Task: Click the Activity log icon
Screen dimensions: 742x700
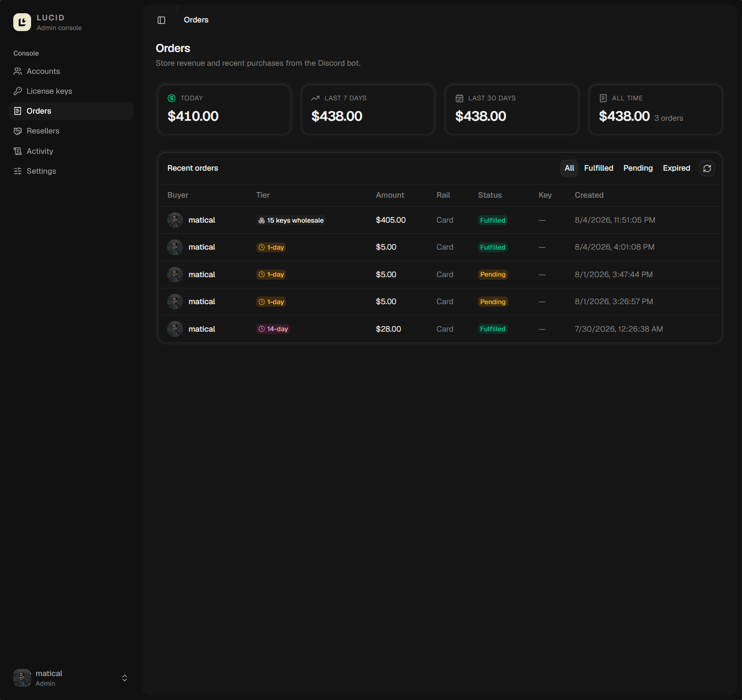Action: click(18, 151)
